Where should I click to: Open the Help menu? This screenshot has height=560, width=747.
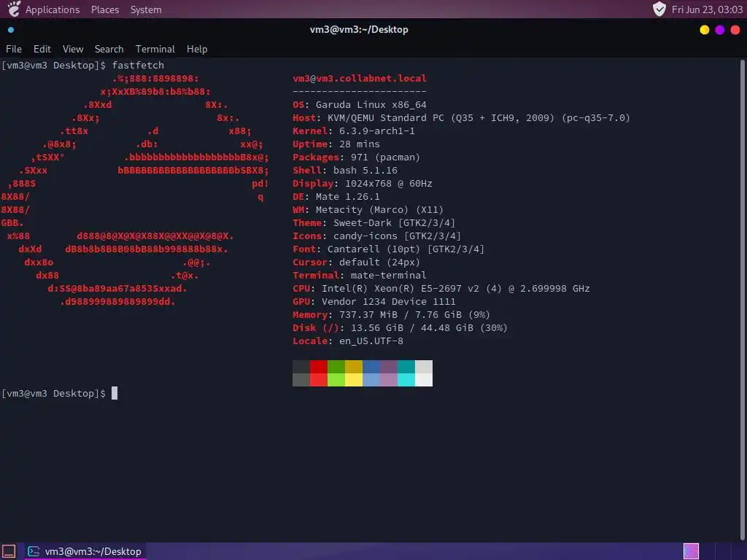tap(197, 49)
